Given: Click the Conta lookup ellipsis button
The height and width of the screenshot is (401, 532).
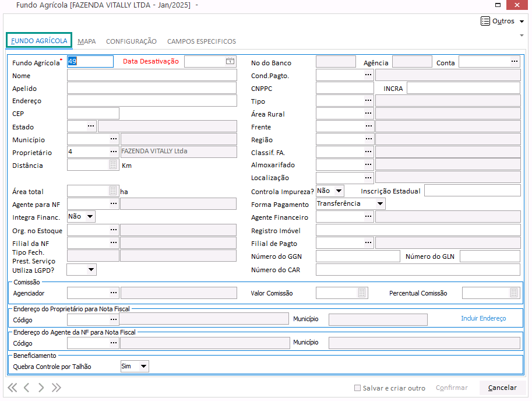Looking at the screenshot, I should point(515,61).
